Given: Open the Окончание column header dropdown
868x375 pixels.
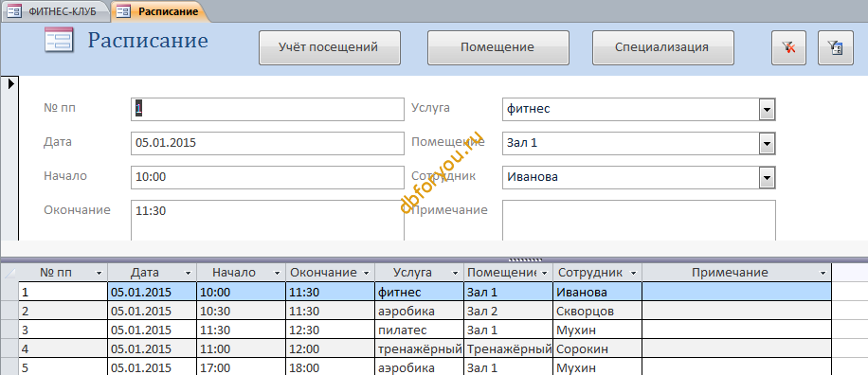Looking at the screenshot, I should pyautogui.click(x=366, y=274).
